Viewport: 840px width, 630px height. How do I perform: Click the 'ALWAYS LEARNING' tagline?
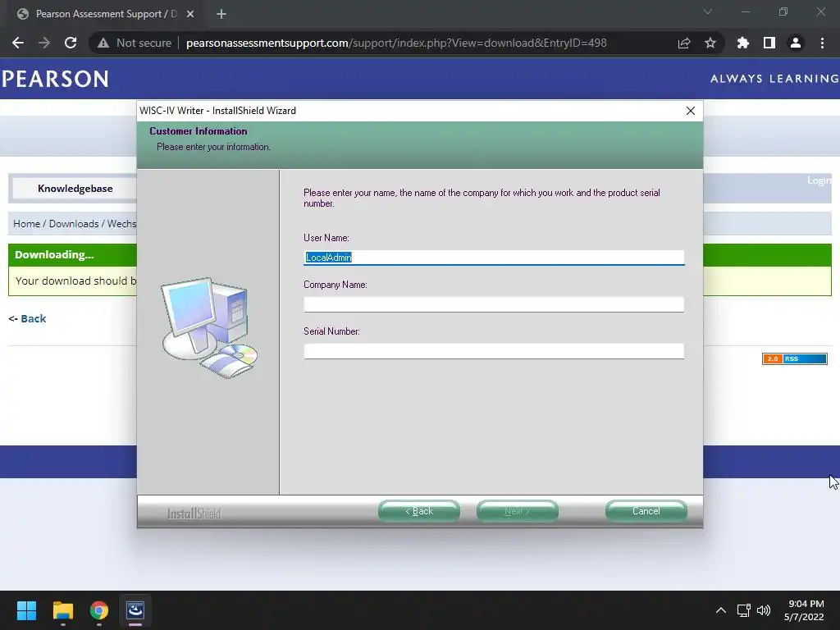click(x=774, y=79)
